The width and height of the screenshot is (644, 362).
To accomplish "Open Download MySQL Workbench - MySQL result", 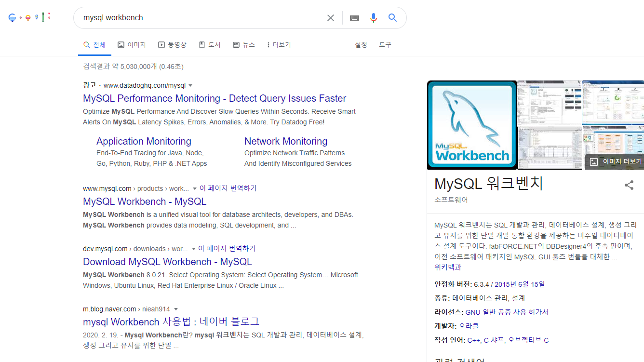I will click(x=167, y=262).
